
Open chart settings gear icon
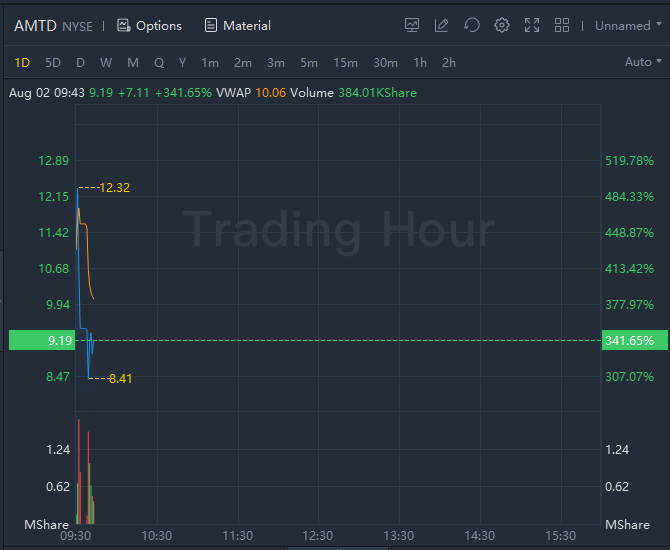click(x=502, y=25)
